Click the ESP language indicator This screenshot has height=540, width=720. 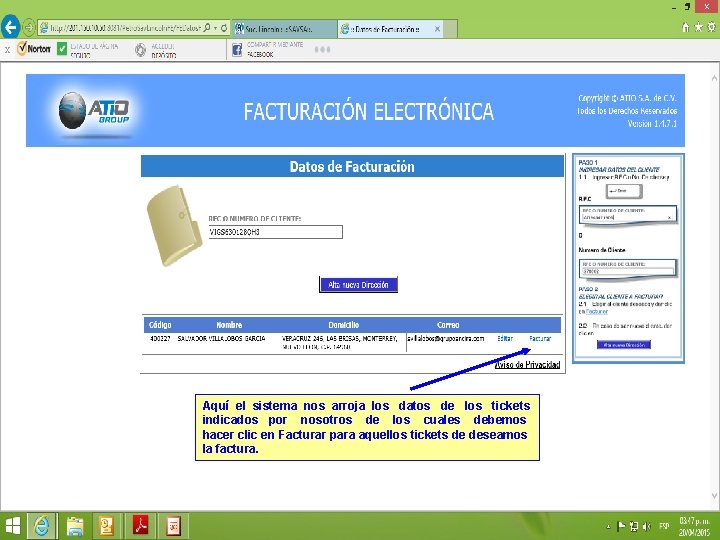tap(664, 526)
